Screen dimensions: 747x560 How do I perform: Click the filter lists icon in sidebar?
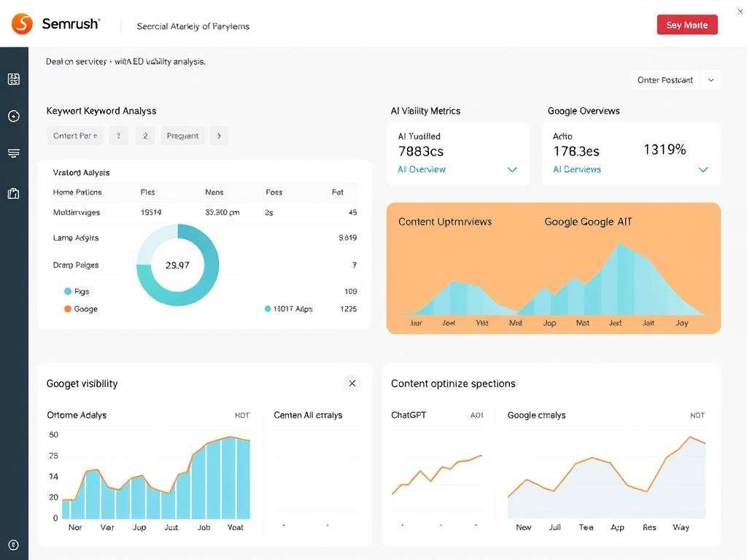[14, 153]
